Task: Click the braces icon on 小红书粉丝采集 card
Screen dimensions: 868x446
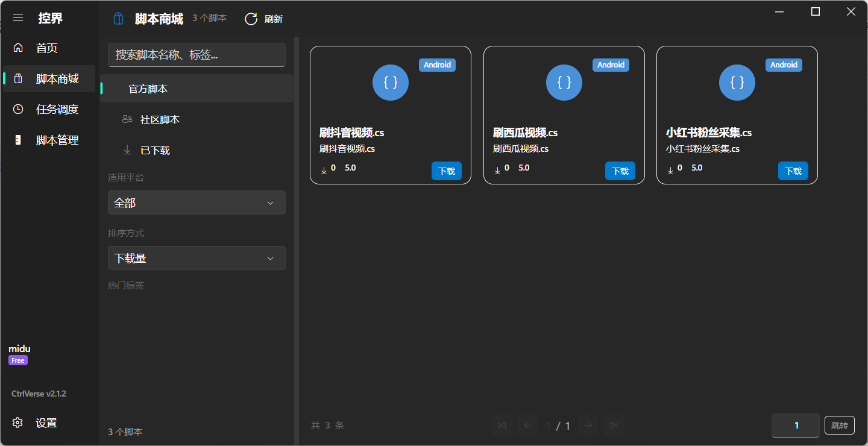Action: point(737,82)
